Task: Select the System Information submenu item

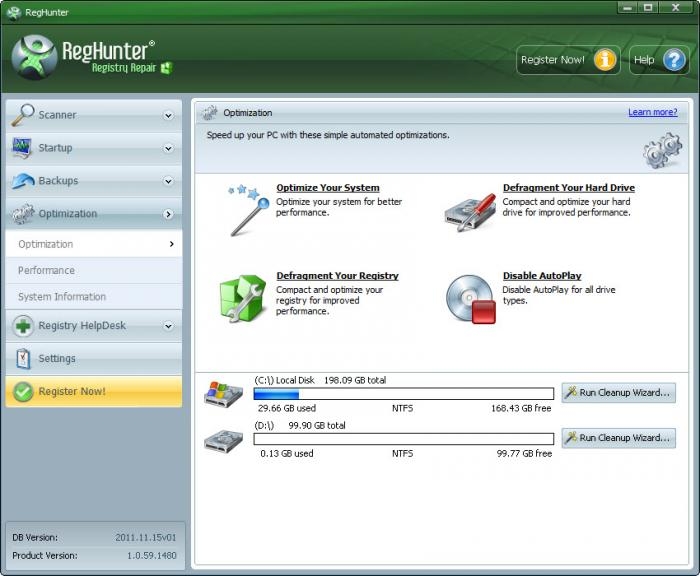Action: click(x=94, y=296)
